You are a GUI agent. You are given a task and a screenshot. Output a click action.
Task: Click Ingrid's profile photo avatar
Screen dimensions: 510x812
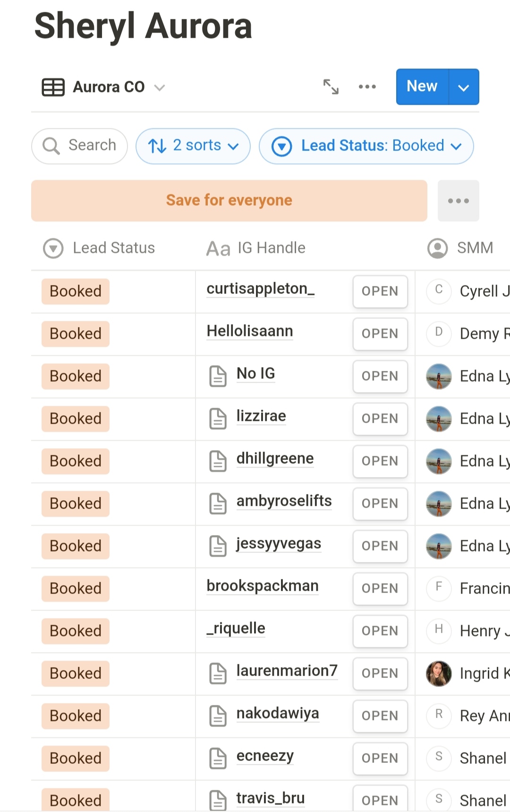pyautogui.click(x=439, y=673)
